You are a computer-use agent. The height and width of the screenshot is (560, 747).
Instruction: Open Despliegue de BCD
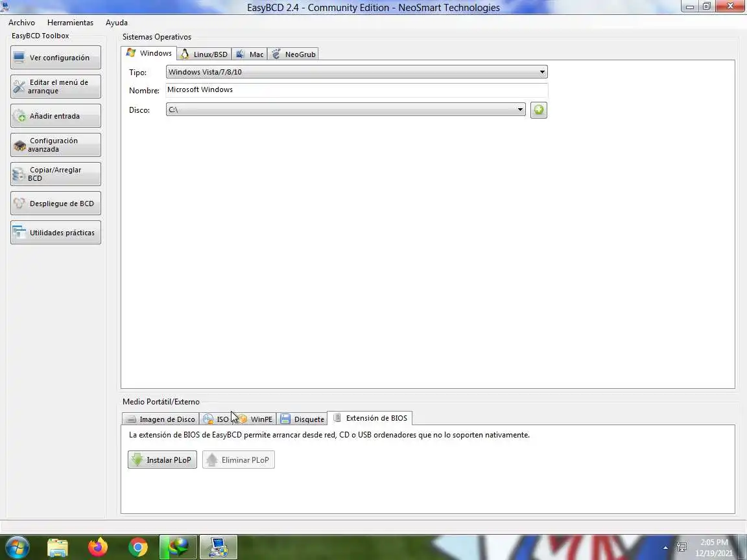(x=56, y=204)
